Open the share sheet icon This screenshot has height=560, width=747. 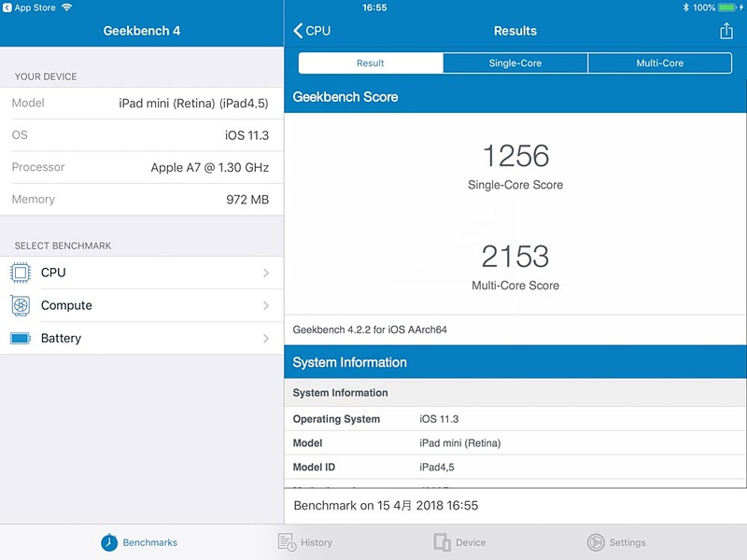(726, 30)
